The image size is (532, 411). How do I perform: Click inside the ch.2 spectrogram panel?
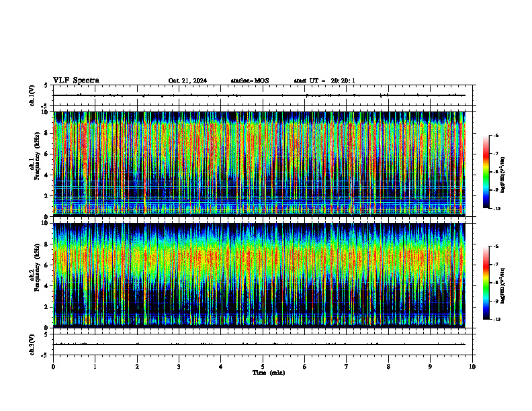[259, 275]
